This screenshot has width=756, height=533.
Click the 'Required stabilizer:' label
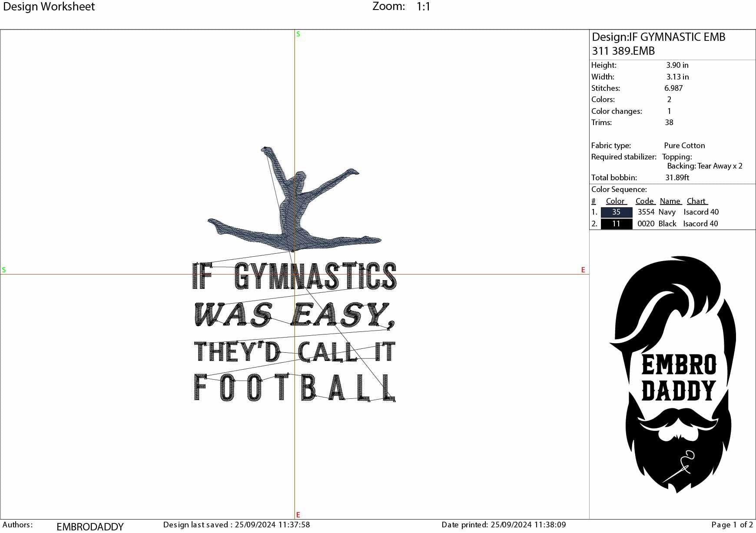[623, 157]
